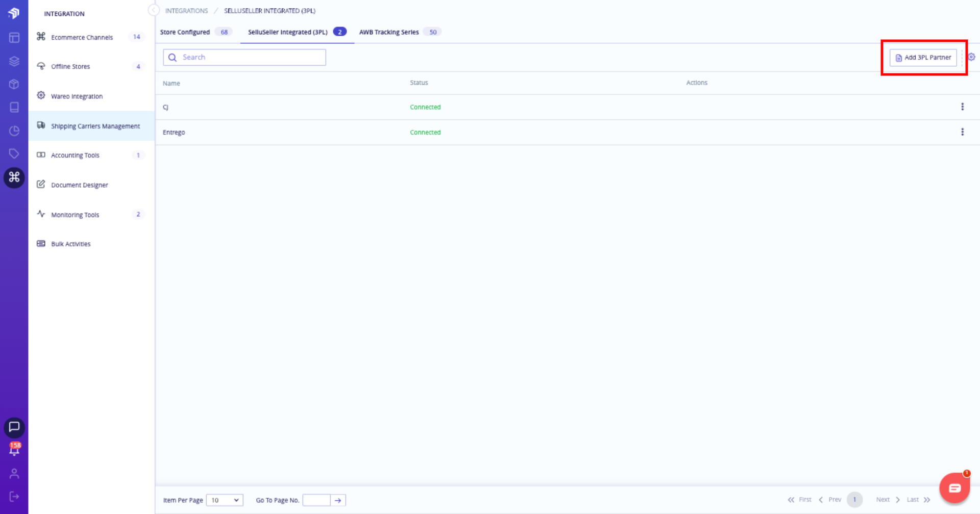Screen dimensions: 980x514
Task: Navigate to Last page using pagination link
Action: [x=913, y=500]
